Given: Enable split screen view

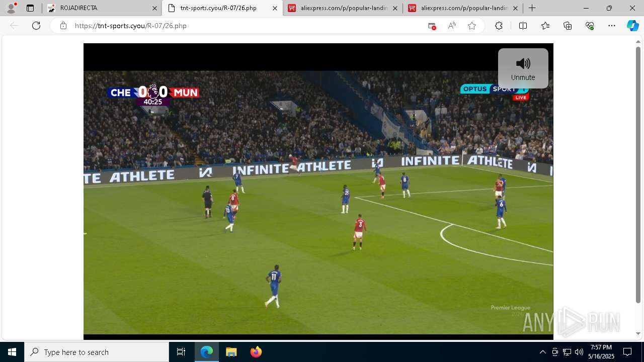Looking at the screenshot, I should (x=523, y=26).
